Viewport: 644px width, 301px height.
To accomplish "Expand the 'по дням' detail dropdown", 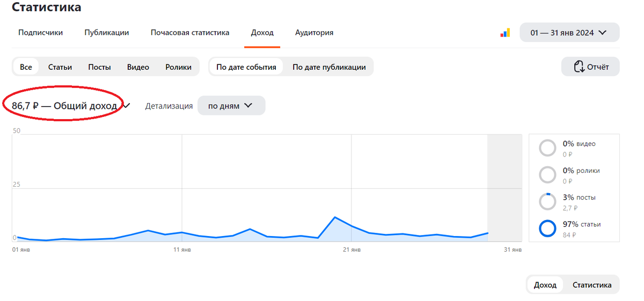I will coord(231,106).
